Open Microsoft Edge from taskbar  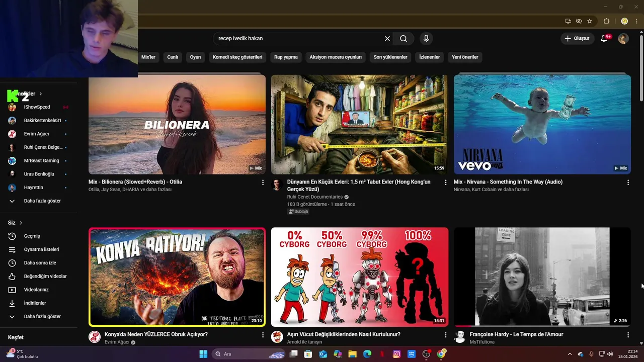point(367,354)
